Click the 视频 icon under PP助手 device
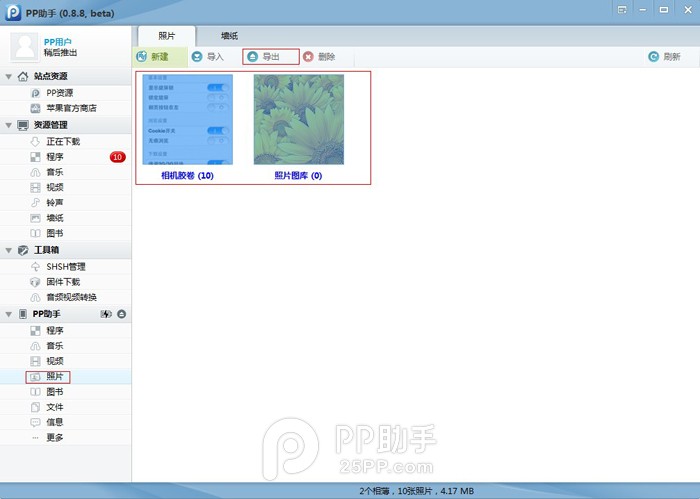The height and width of the screenshot is (499, 700). [x=35, y=361]
